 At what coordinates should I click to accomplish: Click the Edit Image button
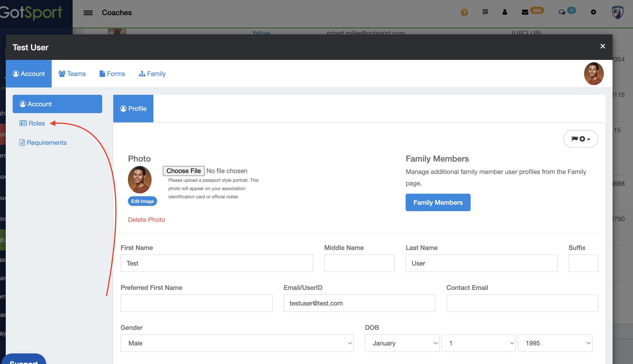click(x=142, y=201)
